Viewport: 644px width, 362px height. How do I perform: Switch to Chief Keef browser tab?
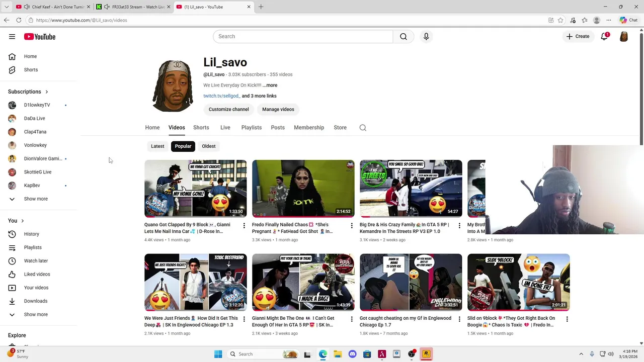pyautogui.click(x=53, y=7)
